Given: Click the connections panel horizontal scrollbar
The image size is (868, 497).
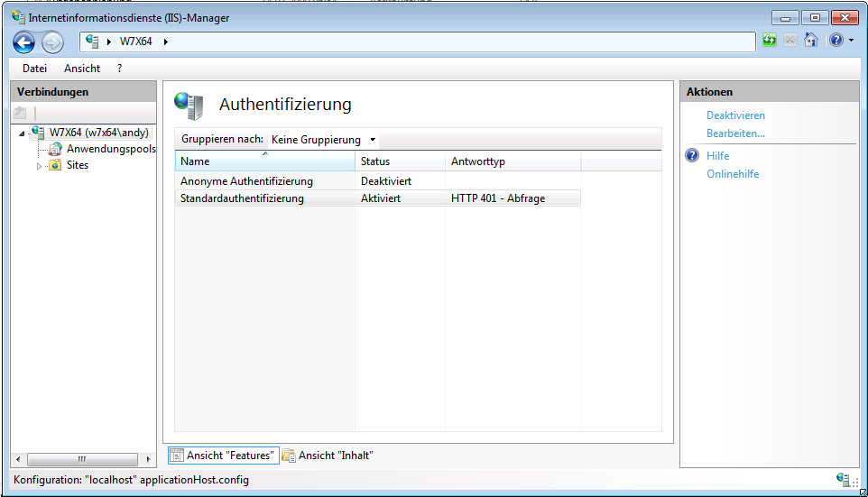Looking at the screenshot, I should click(82, 459).
